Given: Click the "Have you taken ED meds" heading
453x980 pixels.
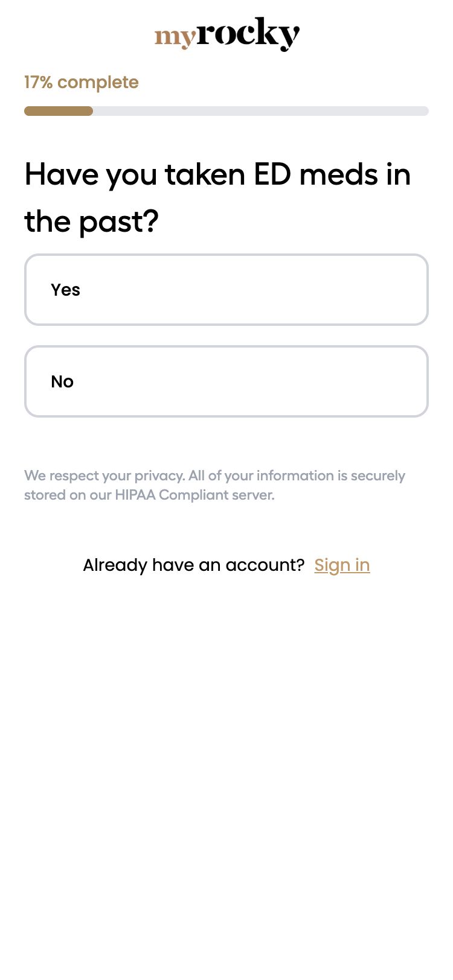Looking at the screenshot, I should 217,174.
